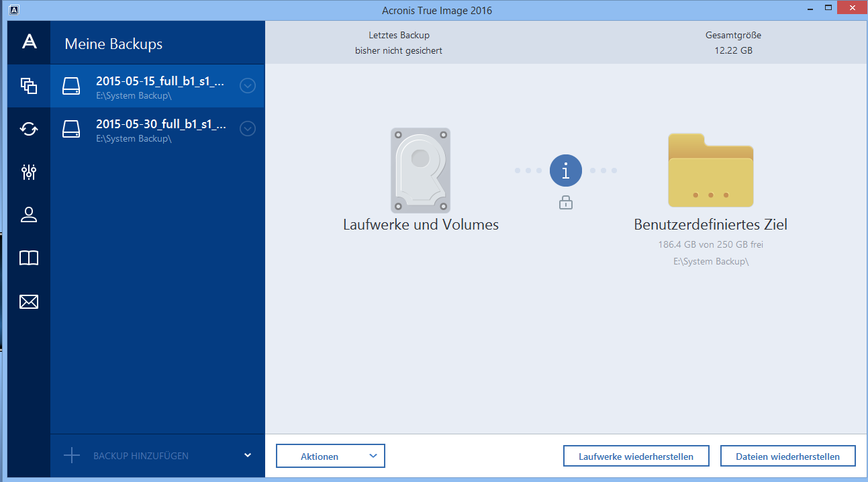Open the Help book icon
This screenshot has width=868, height=482.
click(28, 258)
